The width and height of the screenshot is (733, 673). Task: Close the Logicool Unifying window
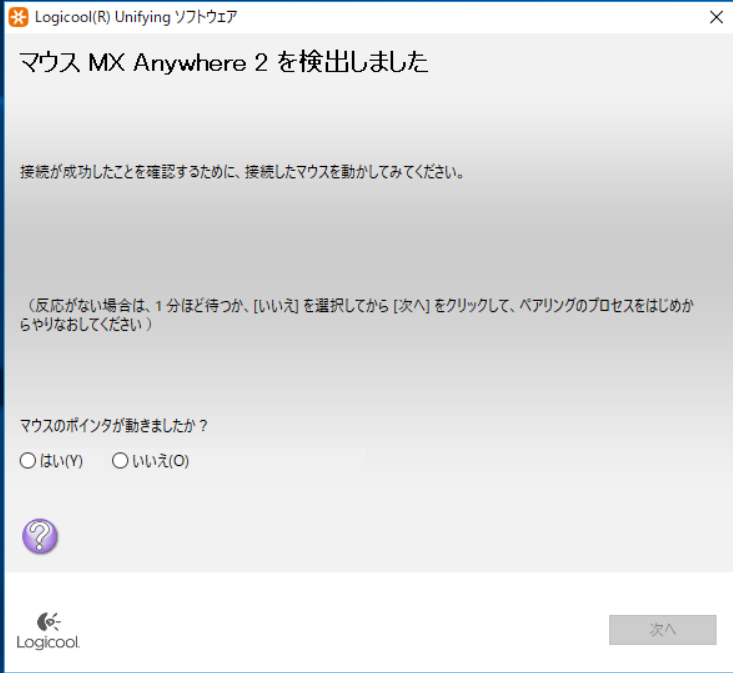coord(716,17)
